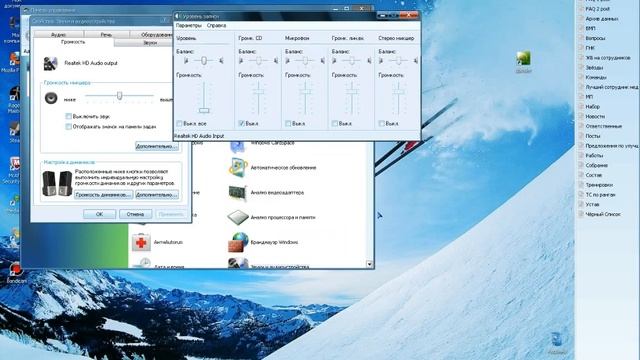The height and width of the screenshot is (360, 640).
Task: Click Громк. CD vertical volume slider thumb
Action: [258, 92]
